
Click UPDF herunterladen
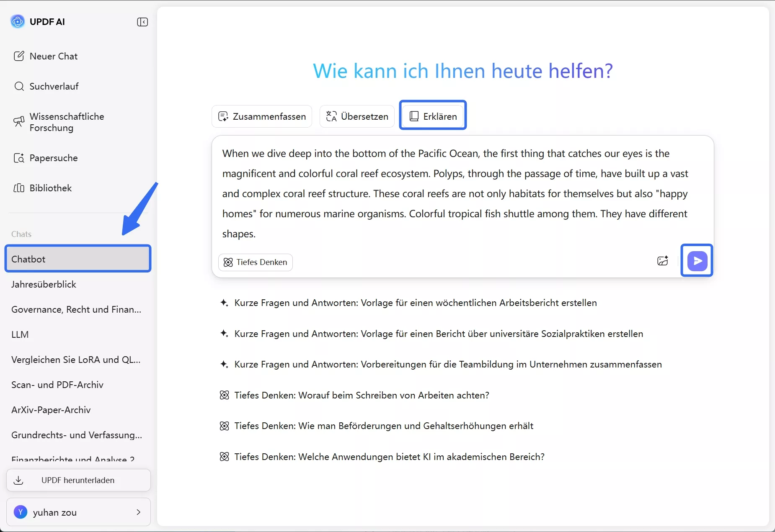(x=78, y=480)
